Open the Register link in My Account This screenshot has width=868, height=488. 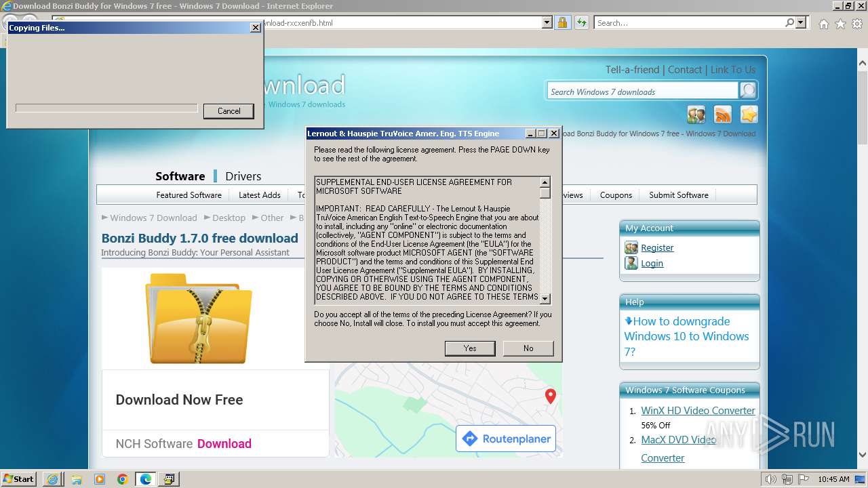pos(657,248)
